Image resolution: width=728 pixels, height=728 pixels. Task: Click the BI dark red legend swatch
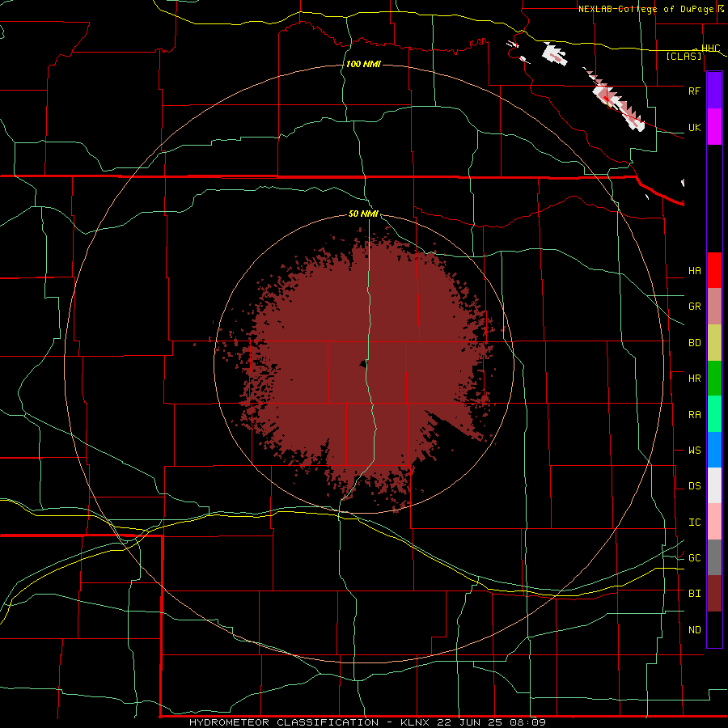714,594
